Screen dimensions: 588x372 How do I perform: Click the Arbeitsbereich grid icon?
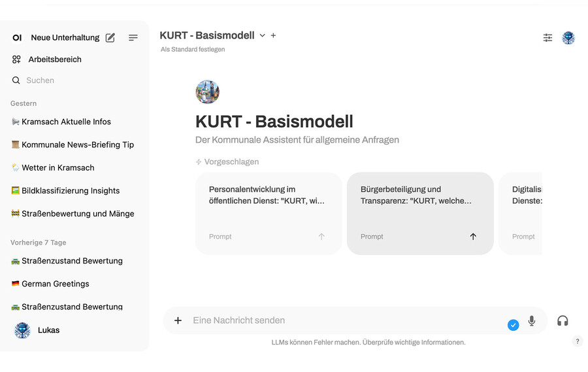point(16,59)
